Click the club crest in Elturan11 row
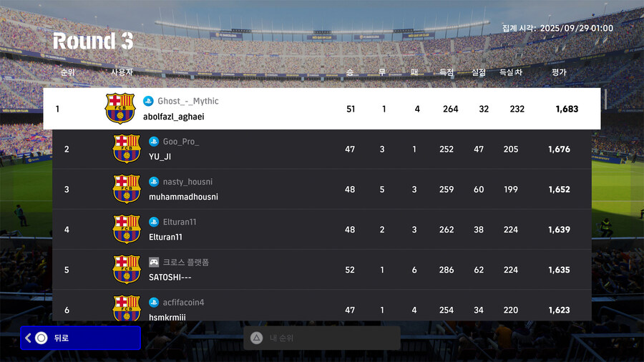Viewport: 644px width, 362px height. pos(127,229)
